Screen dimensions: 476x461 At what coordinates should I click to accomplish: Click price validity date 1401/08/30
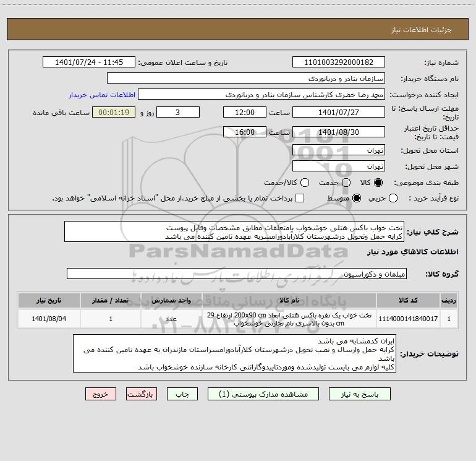pyautogui.click(x=339, y=132)
